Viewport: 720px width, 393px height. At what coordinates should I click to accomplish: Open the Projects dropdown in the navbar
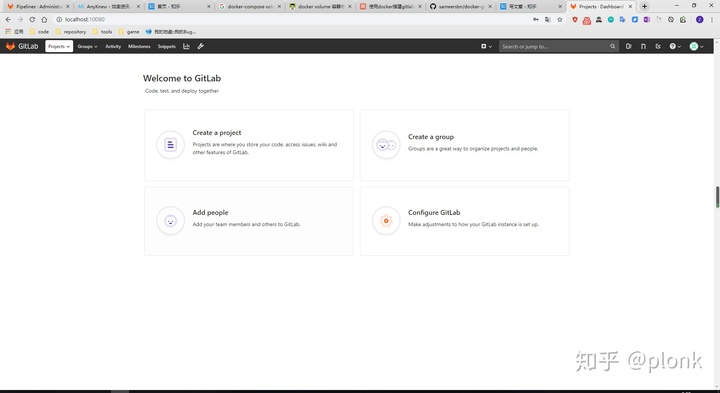click(x=59, y=46)
